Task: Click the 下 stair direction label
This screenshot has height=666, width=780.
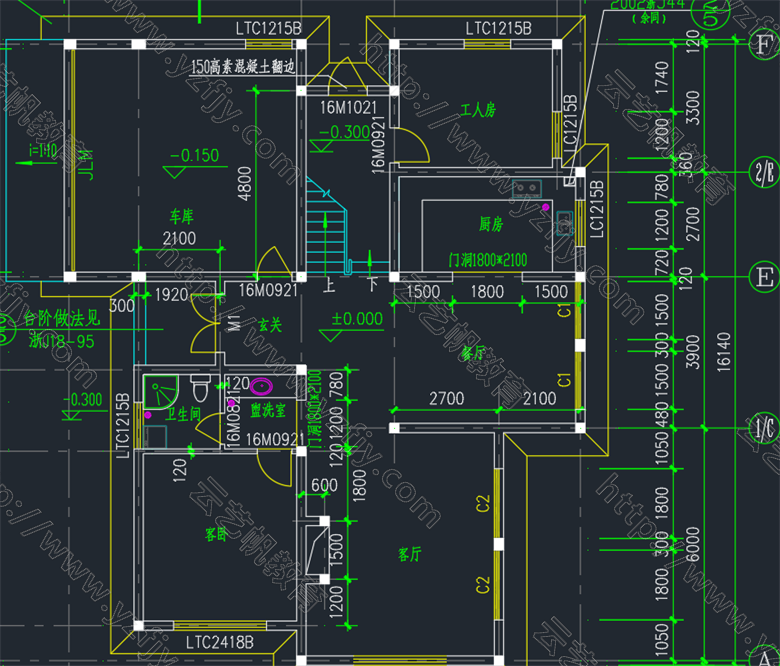Action: pos(373,285)
